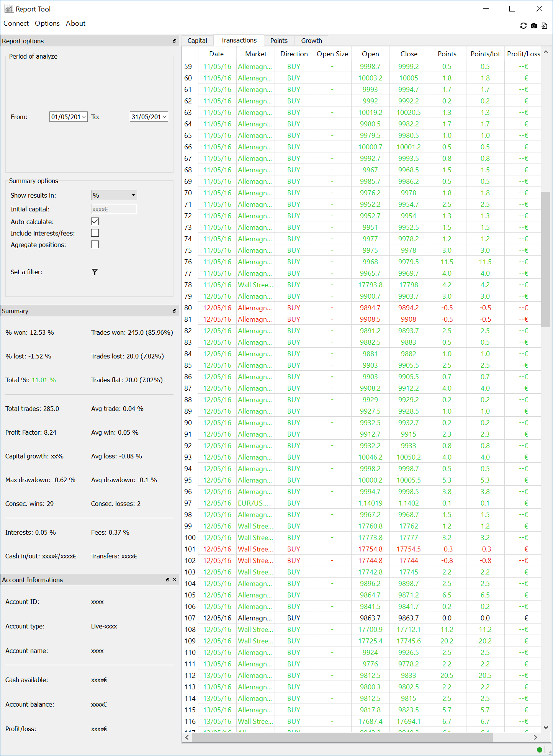
Task: Open the Show results in dropdown
Action: [x=114, y=195]
